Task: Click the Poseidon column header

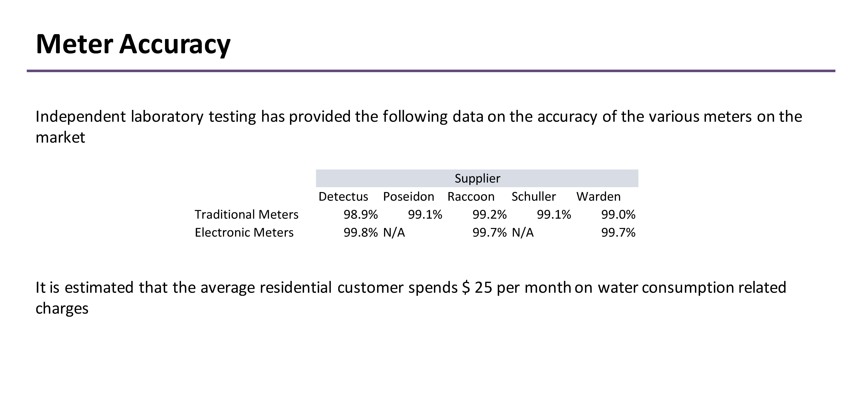Action: click(x=408, y=196)
